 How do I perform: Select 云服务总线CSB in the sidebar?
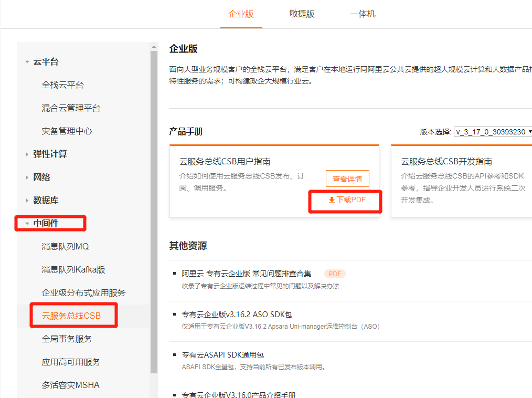[71, 316]
